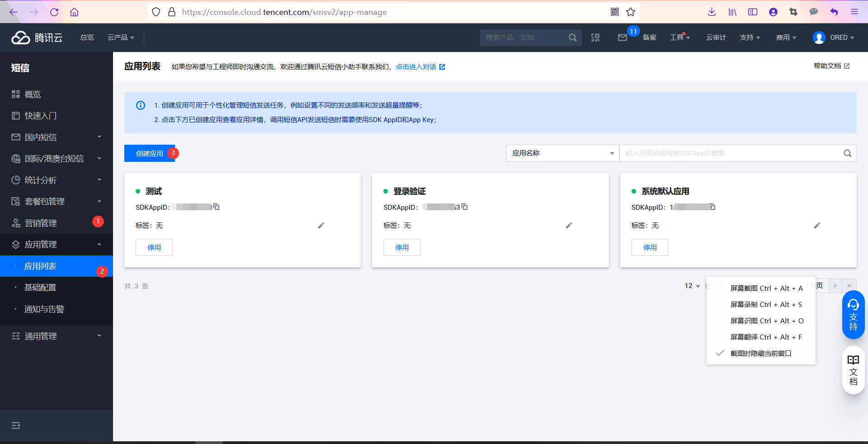The image size is (868, 444).
Task: Copy the SDKAppID of 系统默认应用
Action: 712,207
